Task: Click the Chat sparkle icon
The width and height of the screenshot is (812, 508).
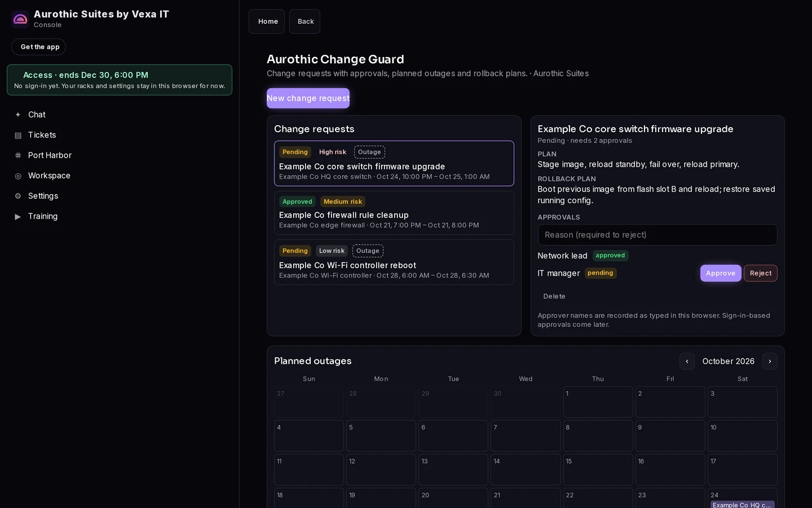Action: (18, 115)
